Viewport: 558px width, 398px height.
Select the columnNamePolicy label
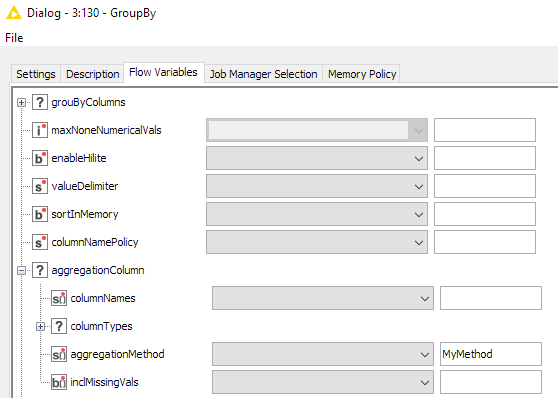pos(95,242)
